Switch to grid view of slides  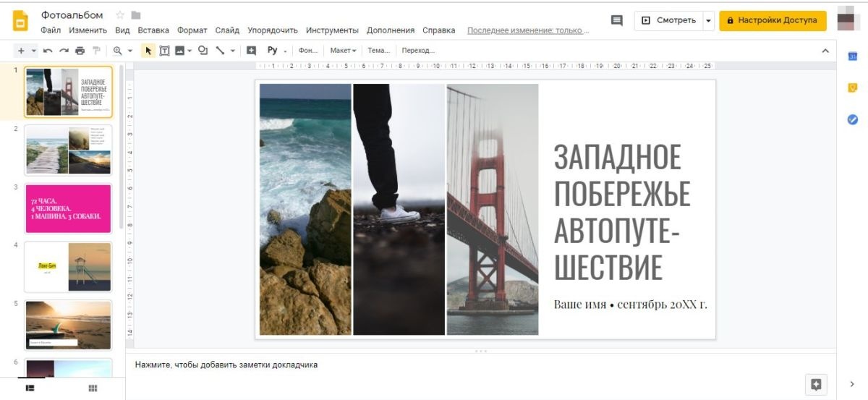click(x=93, y=388)
